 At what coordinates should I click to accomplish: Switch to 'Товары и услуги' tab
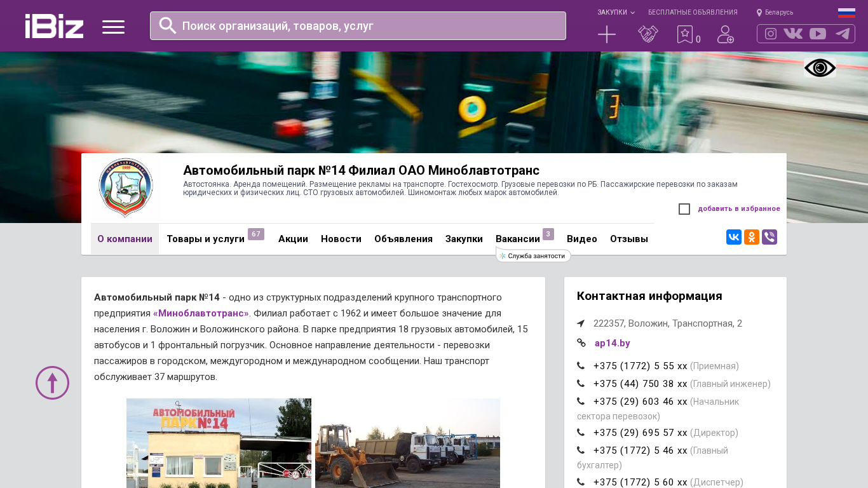(205, 239)
